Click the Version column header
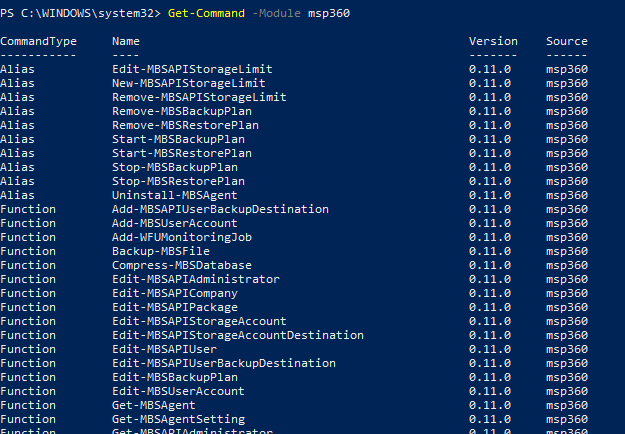 tap(493, 41)
